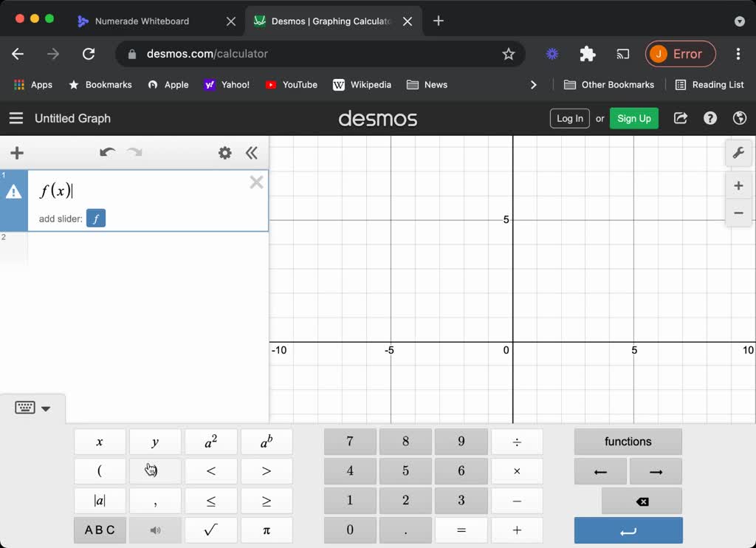Insert greater-than-or-equal symbol
The height and width of the screenshot is (548, 756).
pos(266,501)
